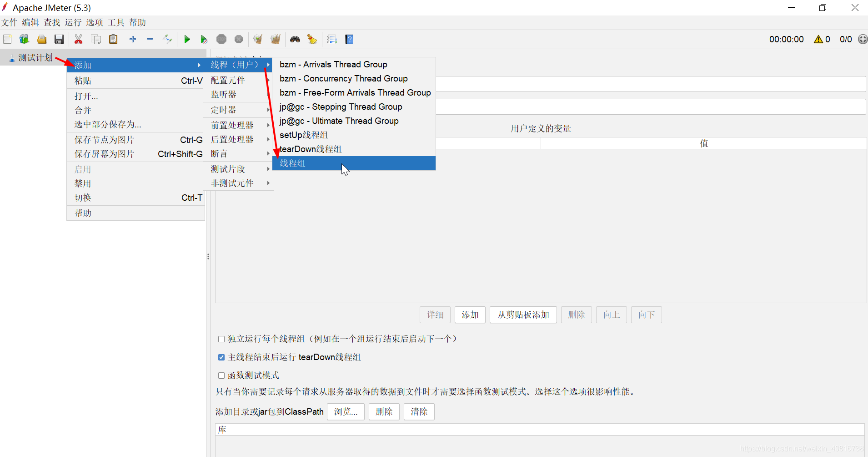Expand all nodes with plus icon
Viewport: 868px width, 457px height.
click(x=133, y=39)
